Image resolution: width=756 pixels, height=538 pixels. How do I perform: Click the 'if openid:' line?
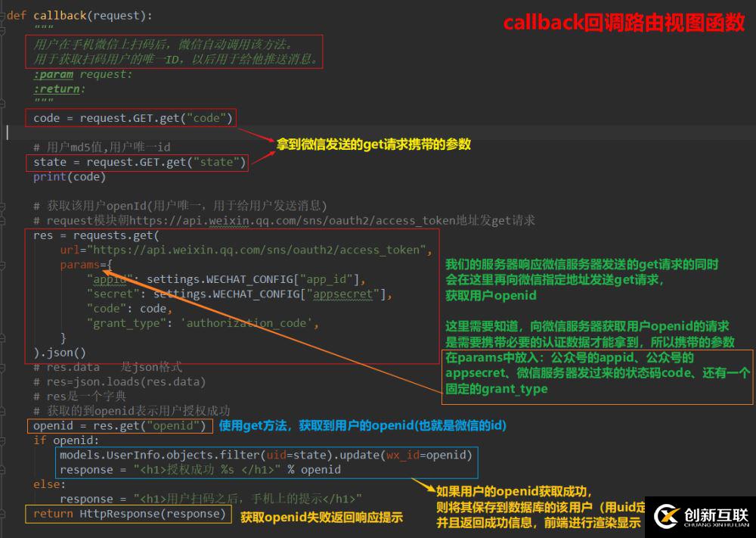(66, 440)
